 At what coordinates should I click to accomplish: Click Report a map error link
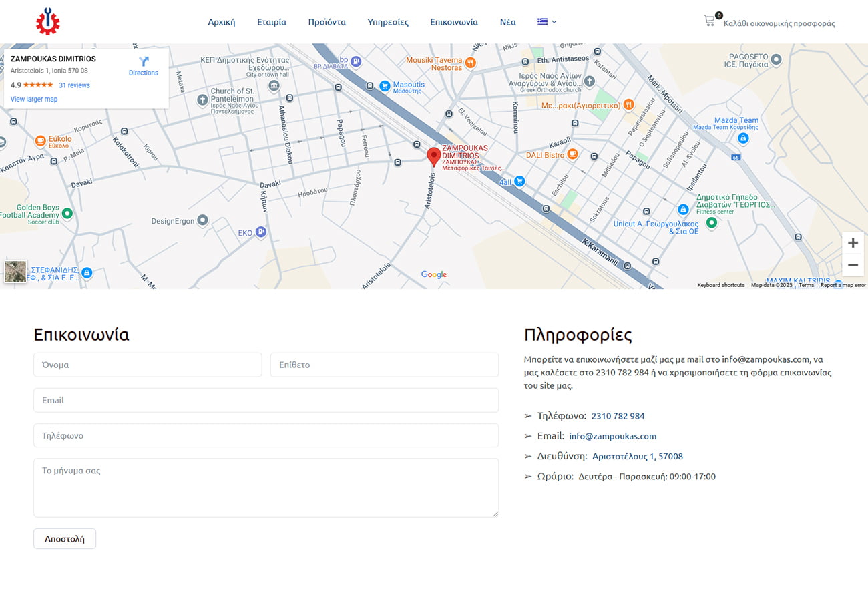click(x=843, y=285)
